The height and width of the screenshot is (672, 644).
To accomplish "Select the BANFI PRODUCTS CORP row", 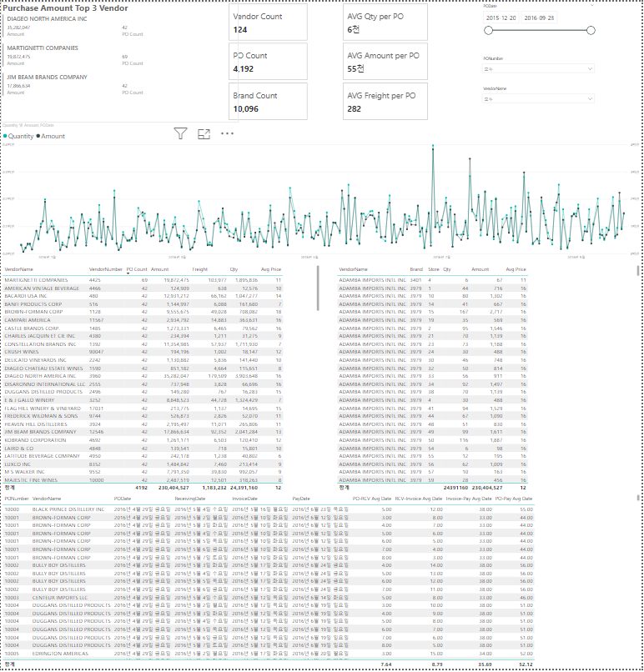I will pos(143,304).
